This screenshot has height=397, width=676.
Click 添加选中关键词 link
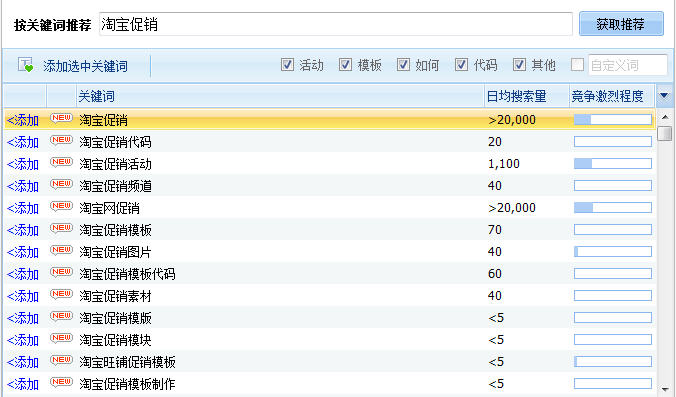coord(85,66)
